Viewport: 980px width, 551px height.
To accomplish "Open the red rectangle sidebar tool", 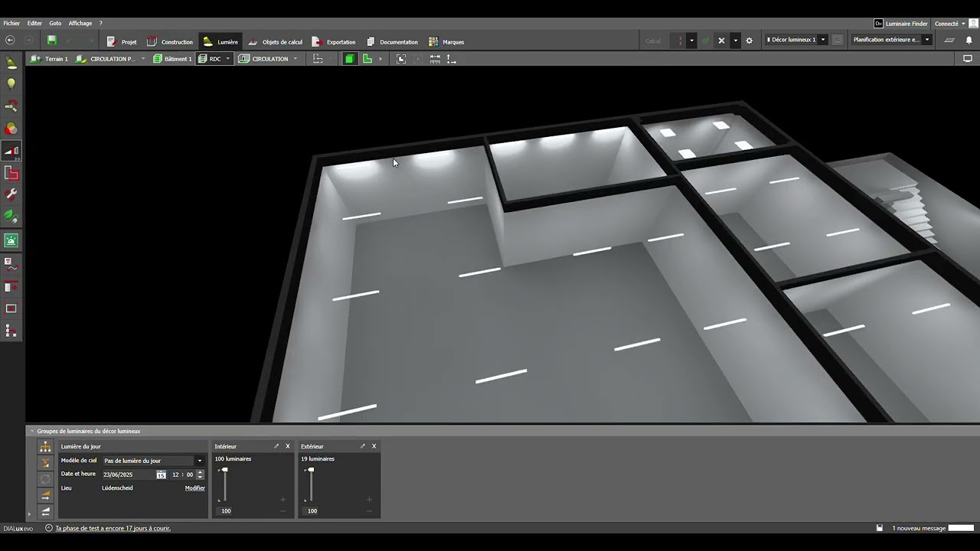I will coord(11,174).
